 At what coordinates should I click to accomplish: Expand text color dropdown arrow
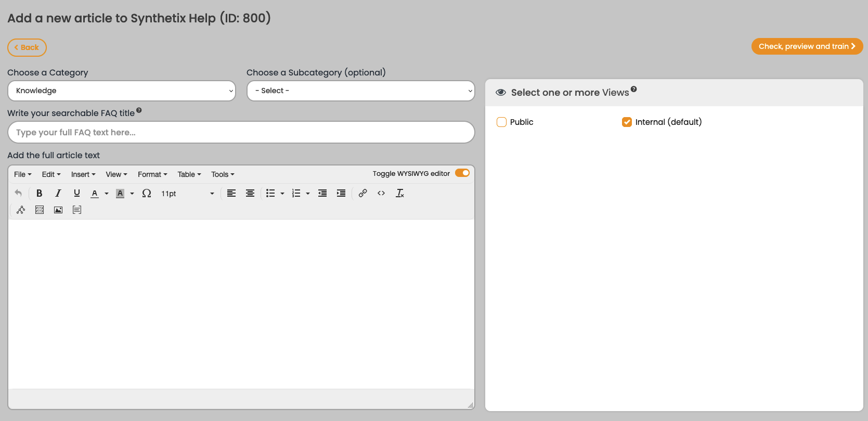[107, 194]
